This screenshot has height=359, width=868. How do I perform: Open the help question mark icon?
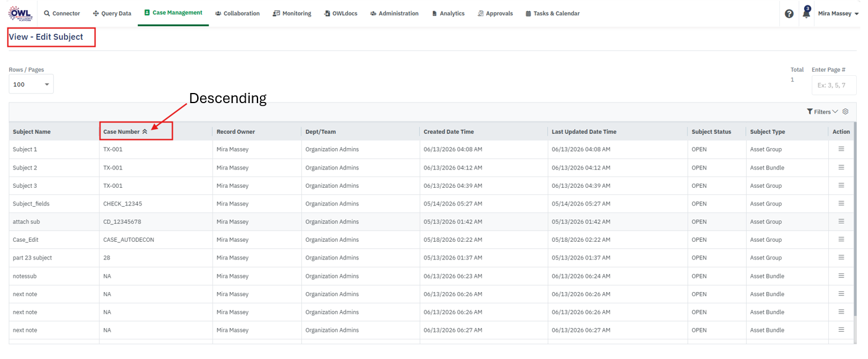[789, 14]
